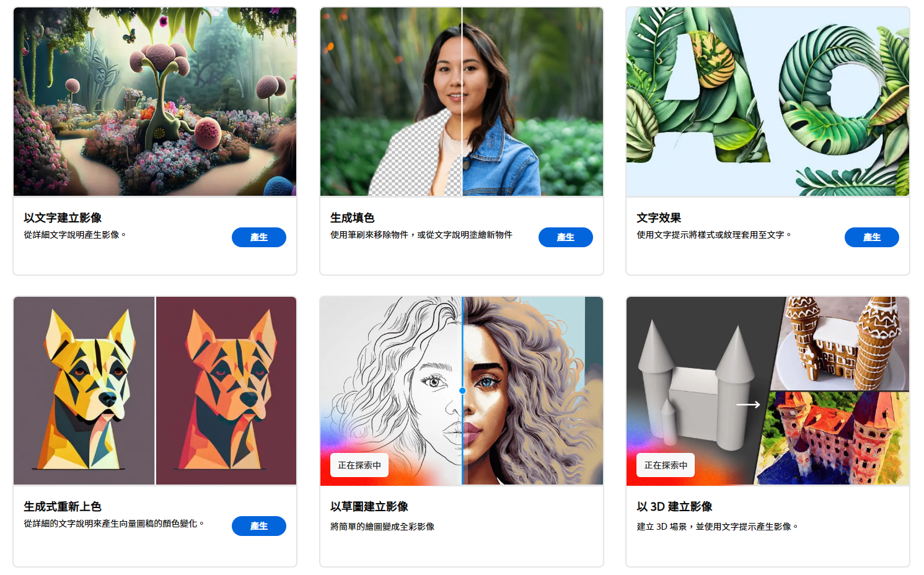Open the 3D castle to image thumbnail

[x=768, y=390]
